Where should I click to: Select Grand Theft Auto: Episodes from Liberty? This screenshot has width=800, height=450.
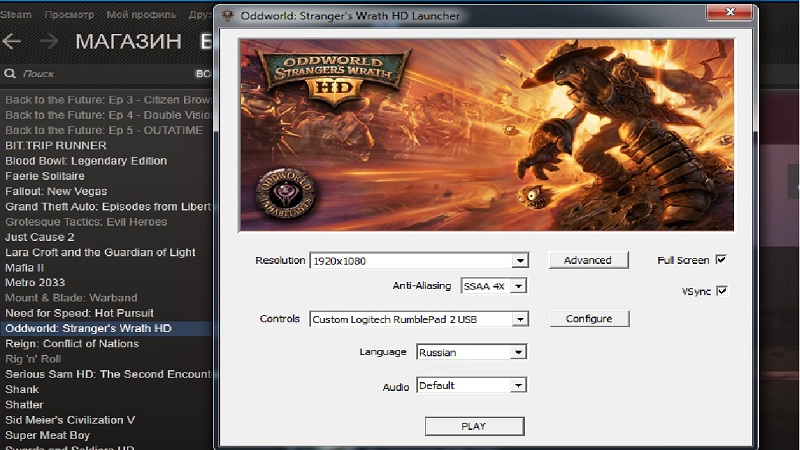pyautogui.click(x=106, y=207)
